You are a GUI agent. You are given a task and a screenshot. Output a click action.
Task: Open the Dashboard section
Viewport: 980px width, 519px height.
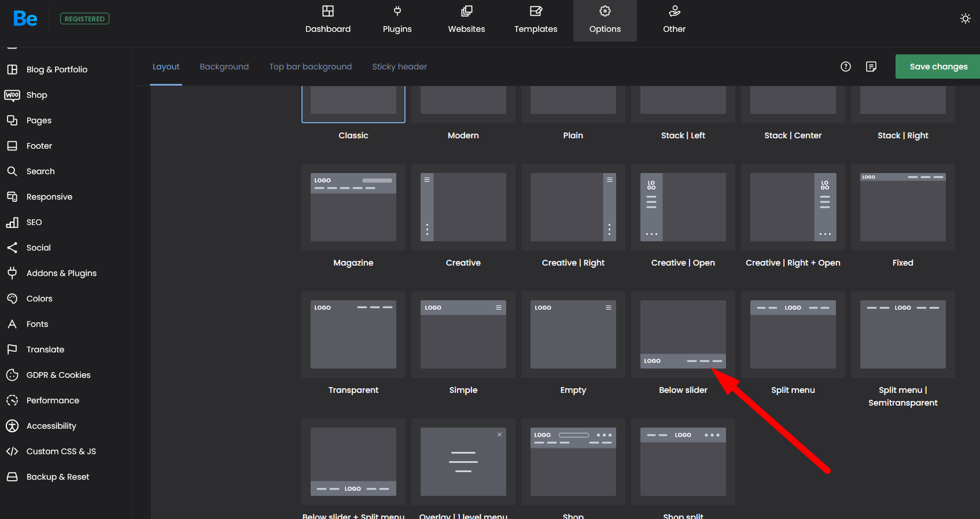click(x=328, y=20)
